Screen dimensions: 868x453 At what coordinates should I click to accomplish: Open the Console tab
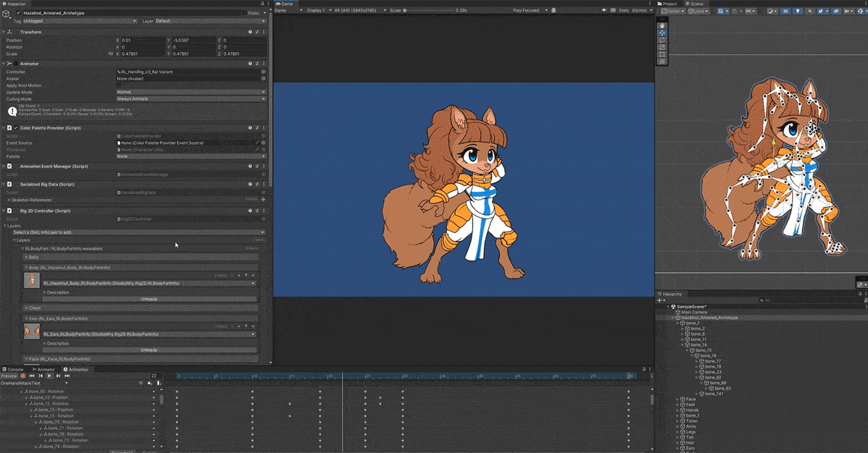[x=14, y=369]
